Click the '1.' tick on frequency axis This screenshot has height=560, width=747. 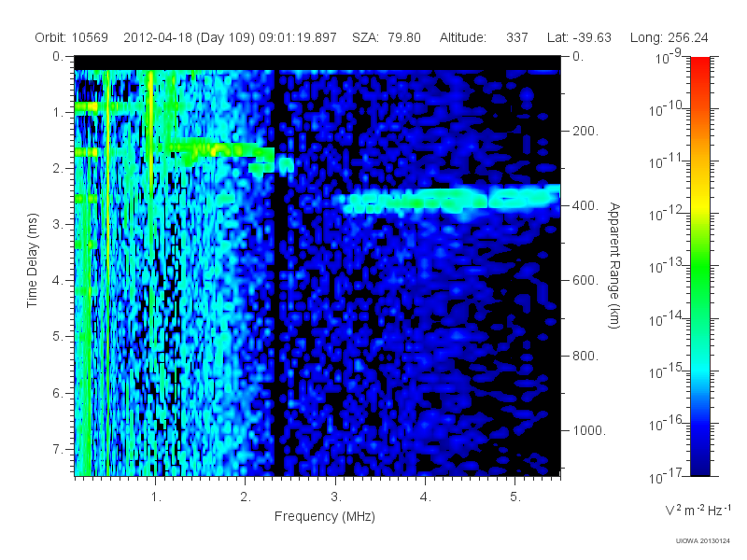156,497
